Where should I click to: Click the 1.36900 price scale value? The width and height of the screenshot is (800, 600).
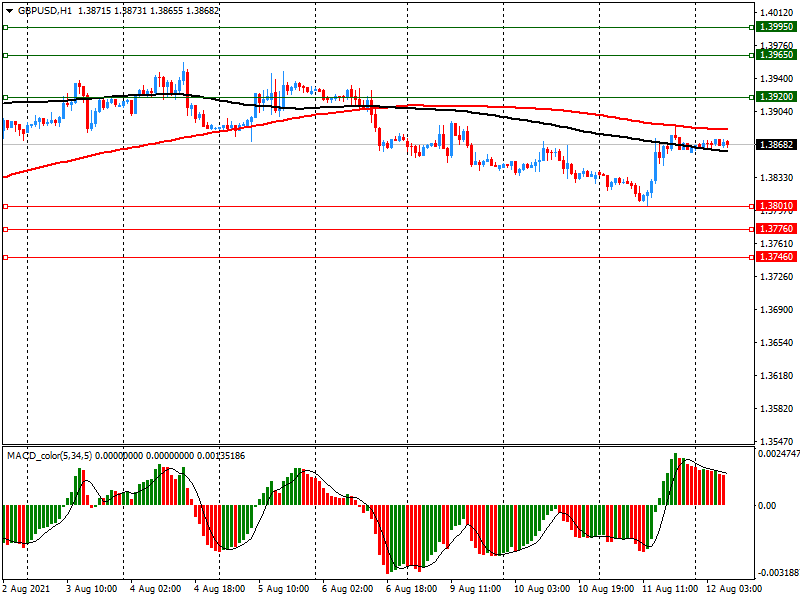tap(777, 310)
